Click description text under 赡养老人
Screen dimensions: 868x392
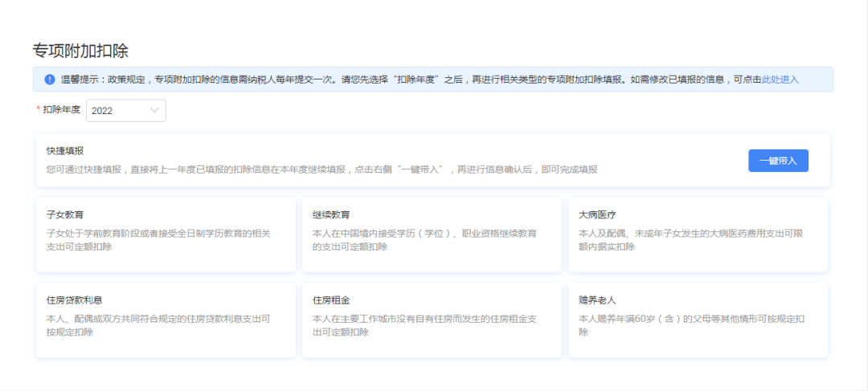point(691,325)
